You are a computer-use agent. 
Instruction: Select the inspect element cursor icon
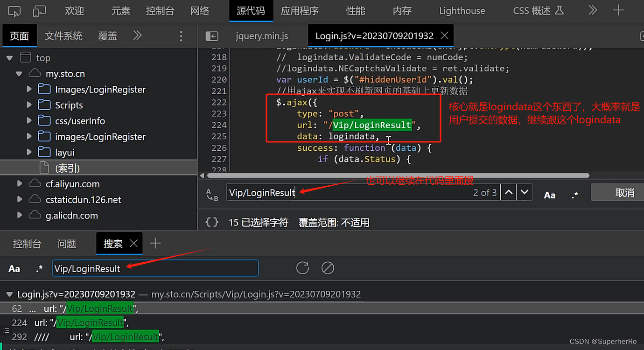pyautogui.click(x=14, y=11)
